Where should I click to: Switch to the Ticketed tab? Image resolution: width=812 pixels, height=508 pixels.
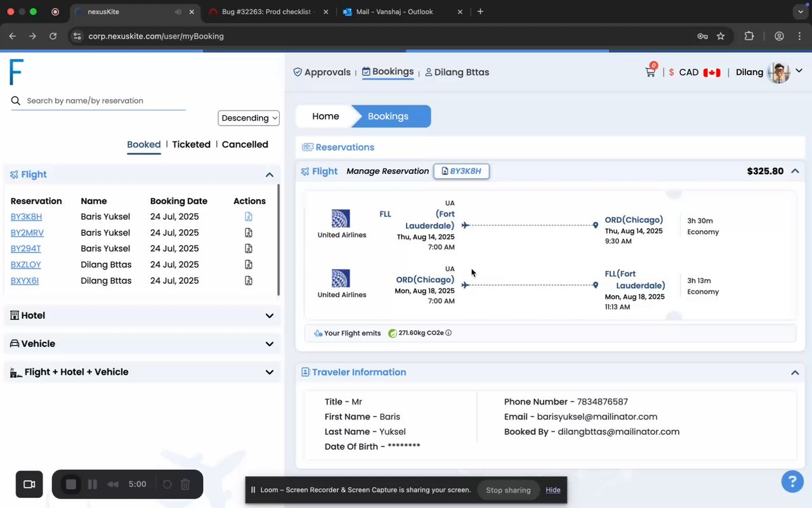[192, 145]
